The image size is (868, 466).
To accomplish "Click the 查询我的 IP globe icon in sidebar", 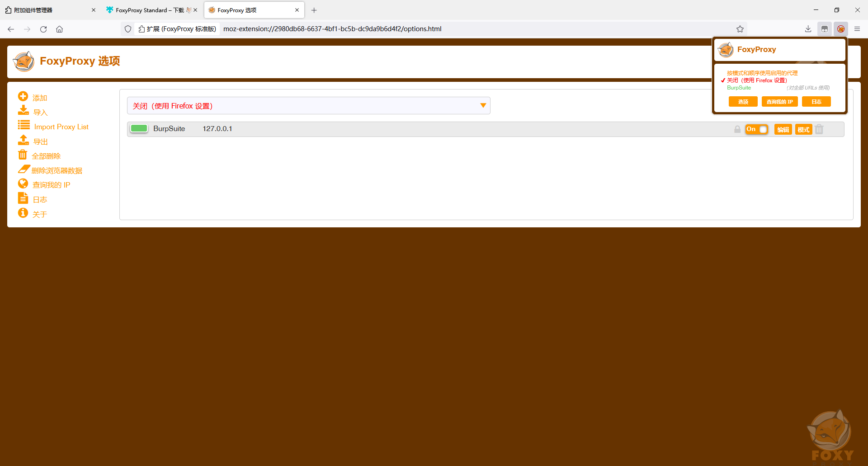I will (x=23, y=184).
